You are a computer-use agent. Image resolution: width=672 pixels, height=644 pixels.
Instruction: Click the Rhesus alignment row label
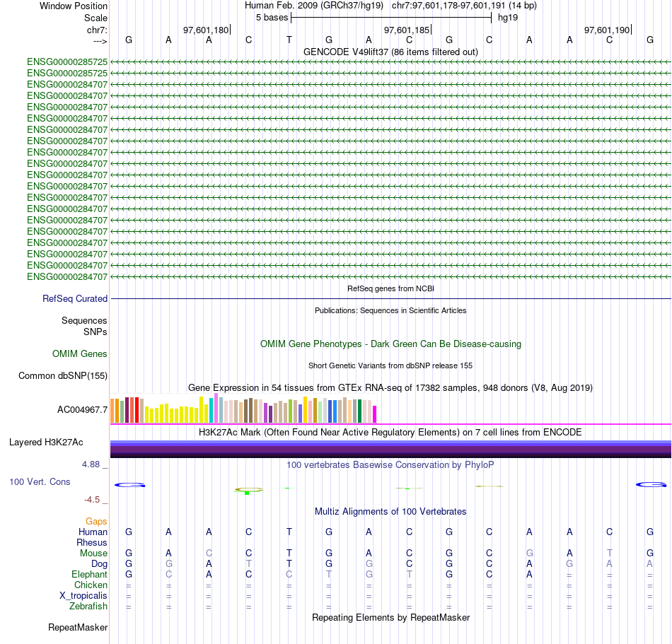(92, 542)
